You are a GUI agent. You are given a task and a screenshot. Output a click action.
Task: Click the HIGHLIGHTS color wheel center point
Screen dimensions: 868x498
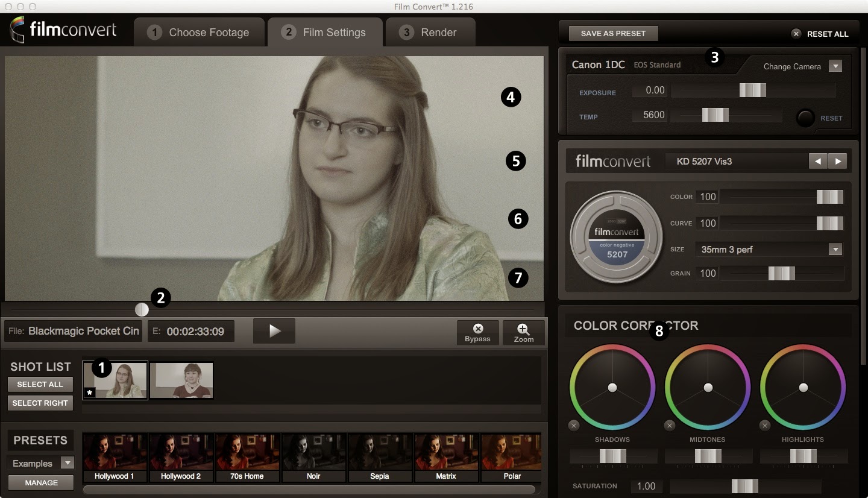(804, 388)
